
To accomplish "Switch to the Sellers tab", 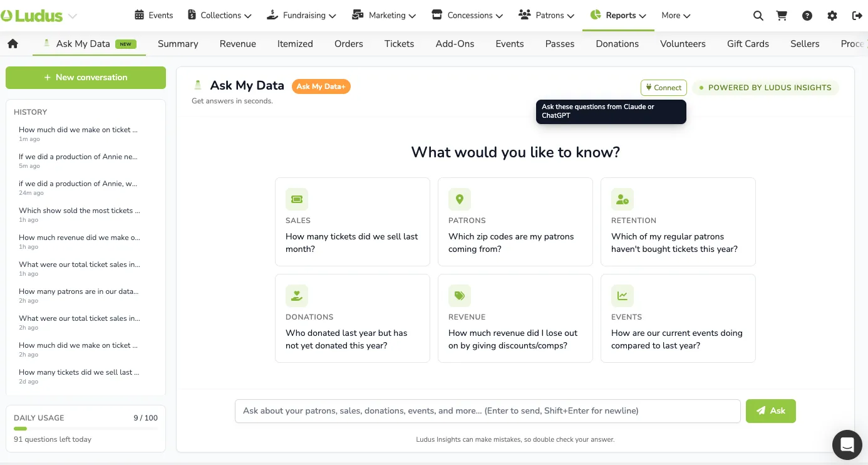I will [x=805, y=44].
